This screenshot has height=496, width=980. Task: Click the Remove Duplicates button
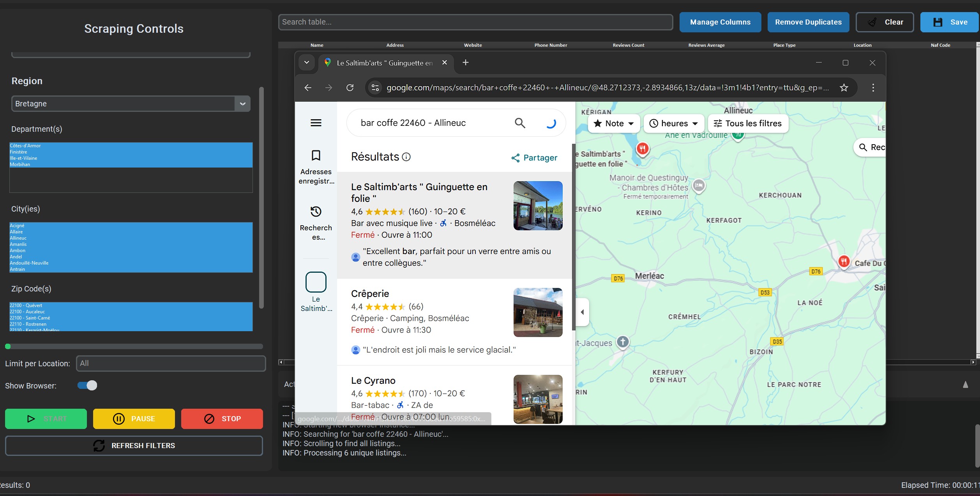808,22
